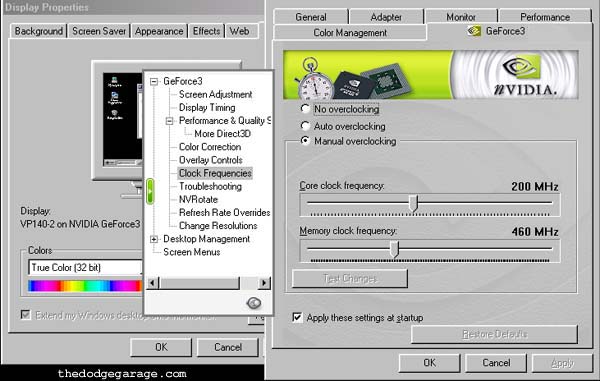The image size is (600, 381).
Task: Expand the Desktop Management tree node
Action: pyautogui.click(x=154, y=239)
